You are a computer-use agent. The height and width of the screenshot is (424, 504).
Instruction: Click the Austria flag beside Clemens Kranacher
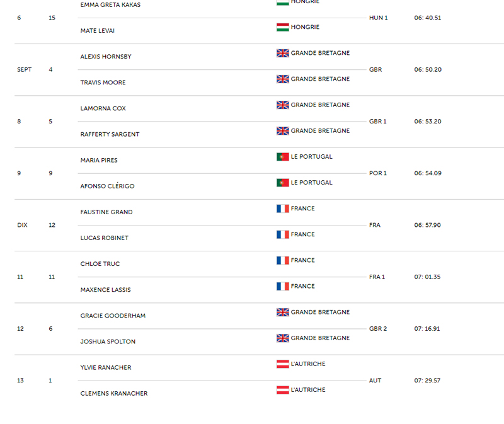(x=282, y=390)
